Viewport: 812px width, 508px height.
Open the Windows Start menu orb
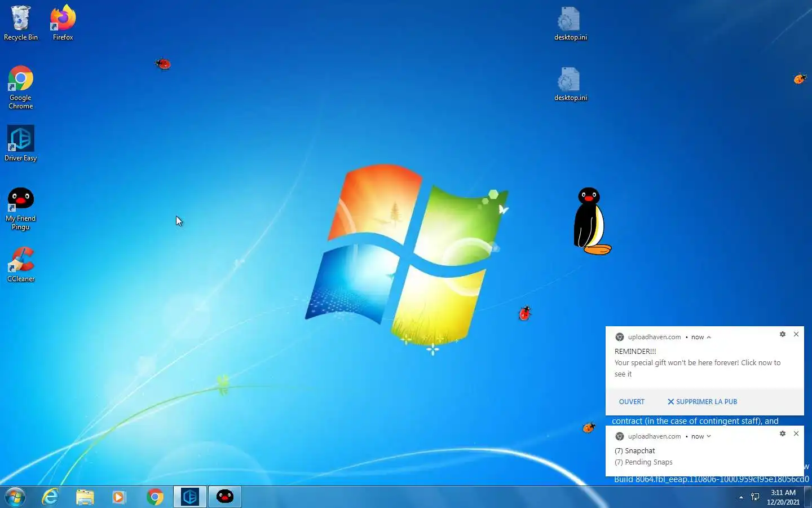click(15, 497)
